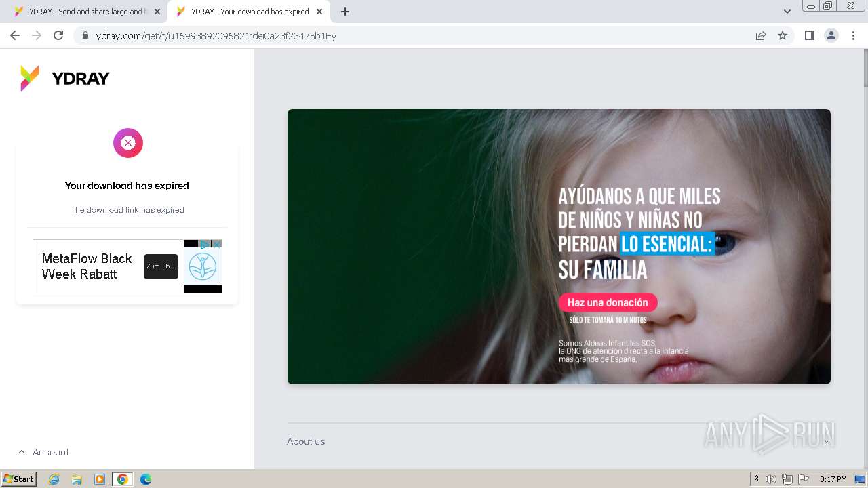Click 'Your download has expired' heading
Image resolution: width=868 pixels, height=488 pixels.
(x=127, y=186)
